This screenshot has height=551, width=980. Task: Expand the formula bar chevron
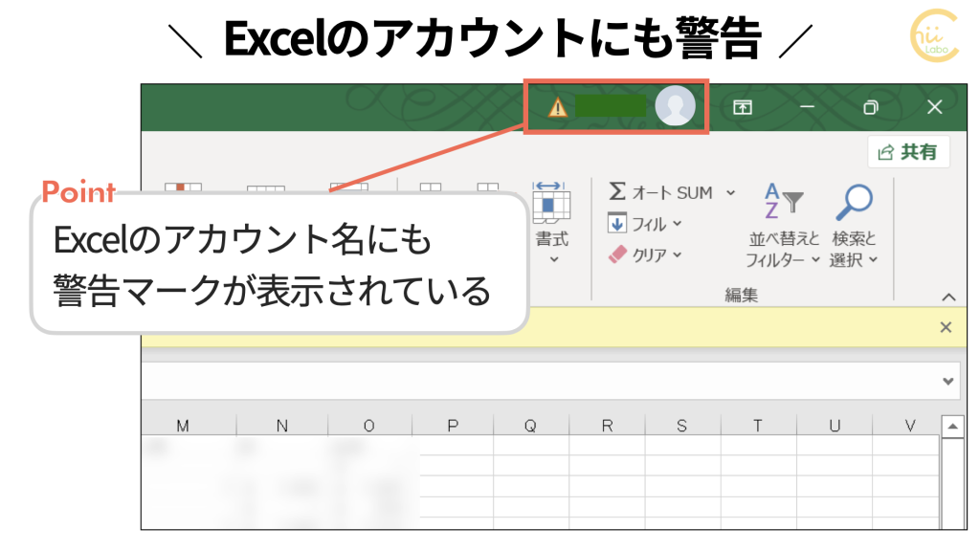948,381
